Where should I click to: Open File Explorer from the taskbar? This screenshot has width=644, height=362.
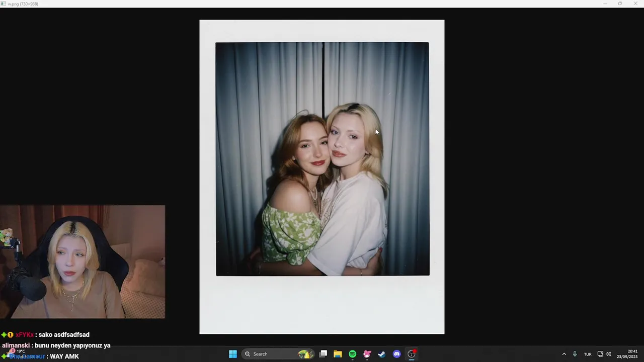point(338,354)
